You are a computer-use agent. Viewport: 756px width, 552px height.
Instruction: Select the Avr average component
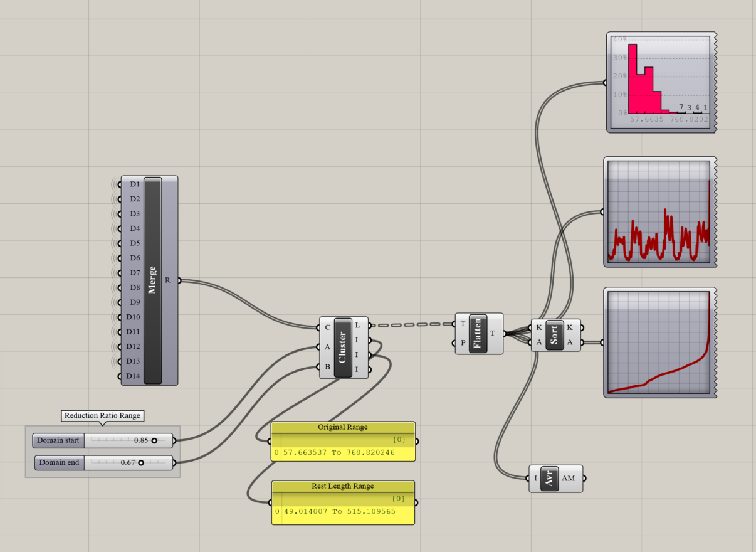[x=549, y=479]
